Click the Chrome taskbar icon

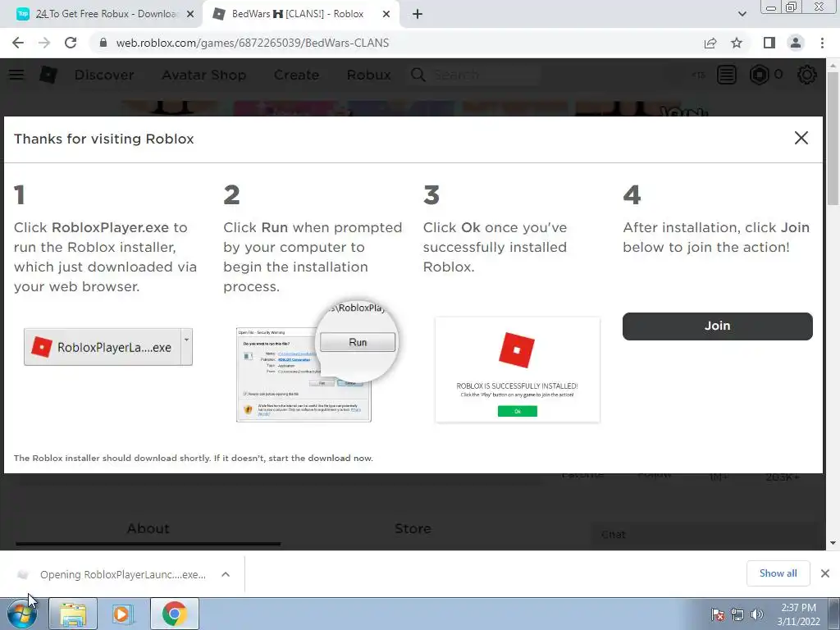(174, 614)
